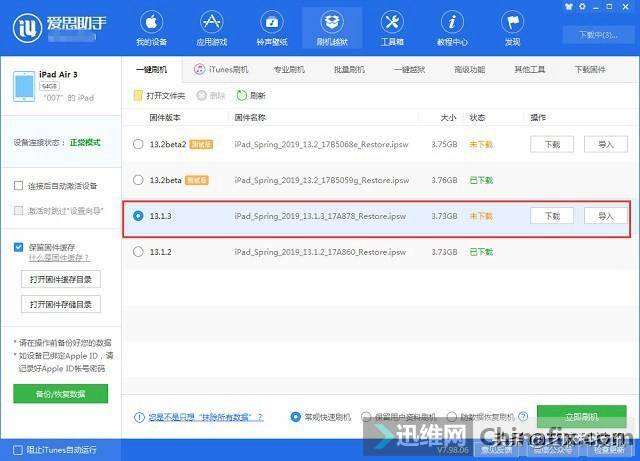Click iPad_Spring_2019_13.1.2_17A860_Restore.ipsw filename
The height and width of the screenshot is (461, 640).
[x=320, y=252]
